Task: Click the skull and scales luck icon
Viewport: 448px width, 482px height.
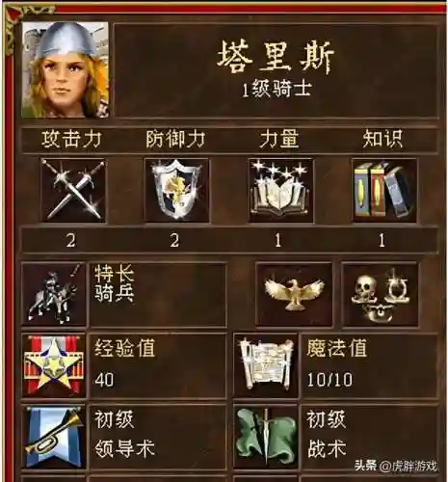Action: pyautogui.click(x=380, y=294)
